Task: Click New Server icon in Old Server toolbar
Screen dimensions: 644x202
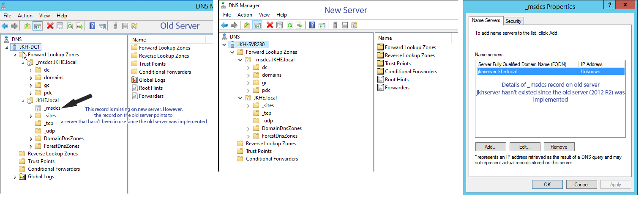Action: click(115, 26)
